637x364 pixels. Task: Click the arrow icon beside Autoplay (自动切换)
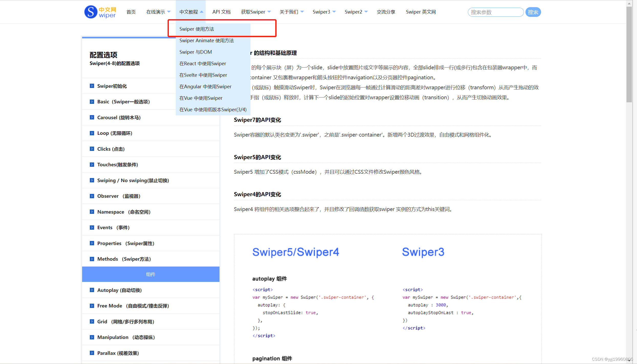tap(92, 290)
